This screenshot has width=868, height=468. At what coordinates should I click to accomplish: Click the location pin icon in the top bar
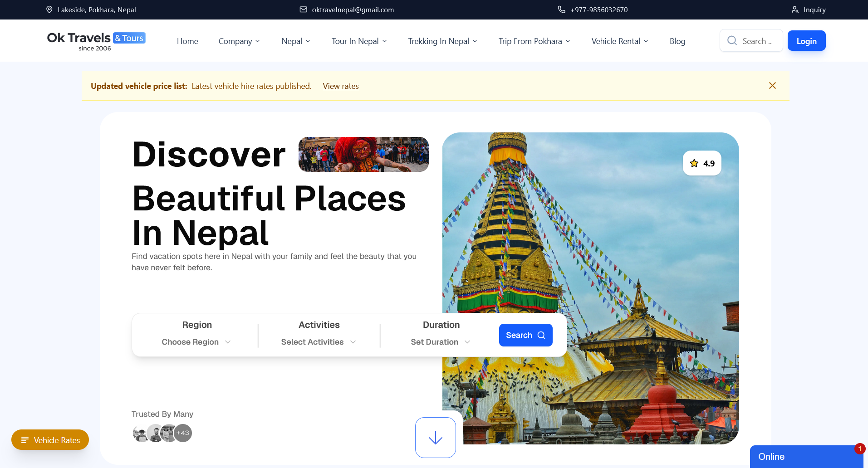[49, 10]
